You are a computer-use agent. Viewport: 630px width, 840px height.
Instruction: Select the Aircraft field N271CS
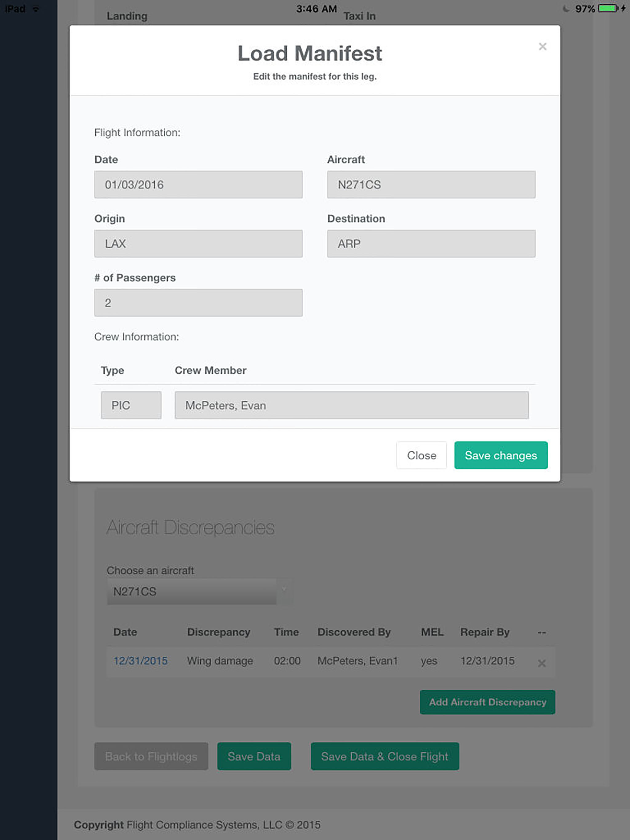pyautogui.click(x=431, y=184)
